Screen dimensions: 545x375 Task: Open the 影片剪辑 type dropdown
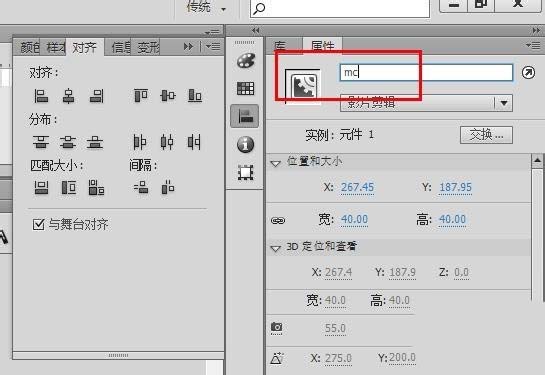tap(426, 103)
